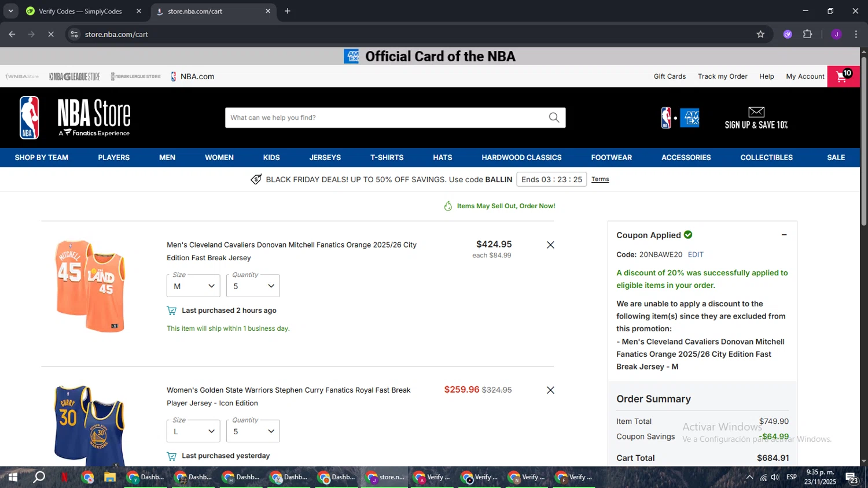Open the volume icon in the system tray

[x=775, y=477]
